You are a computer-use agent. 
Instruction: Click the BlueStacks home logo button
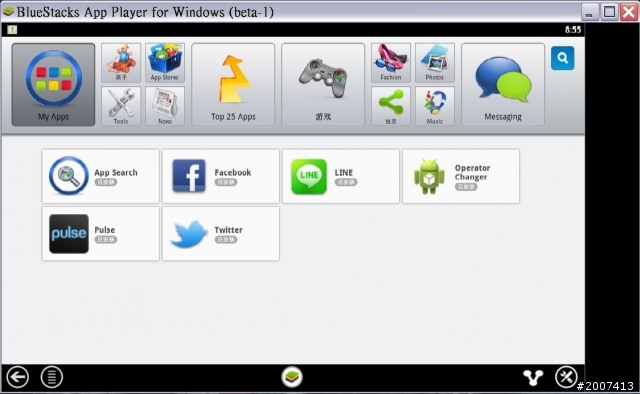coord(292,377)
